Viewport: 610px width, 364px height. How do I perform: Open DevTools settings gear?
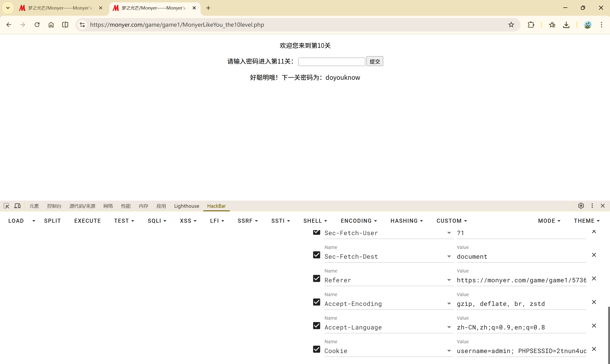(581, 206)
